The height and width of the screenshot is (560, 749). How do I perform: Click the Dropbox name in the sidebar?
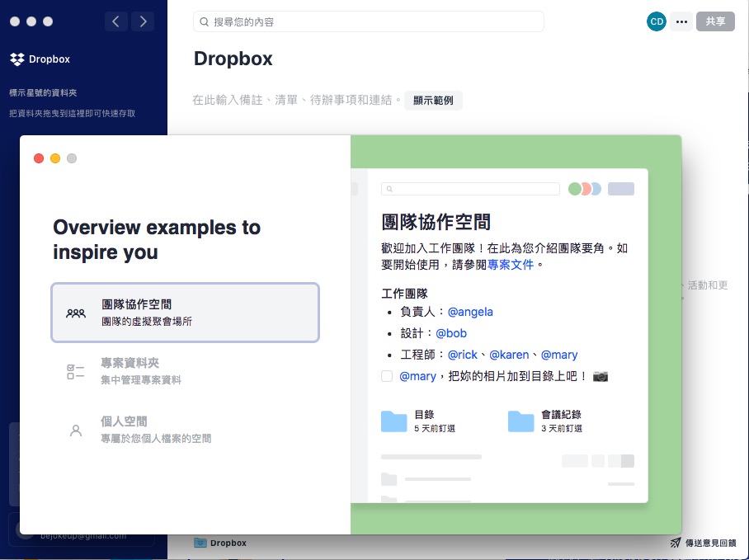[49, 59]
